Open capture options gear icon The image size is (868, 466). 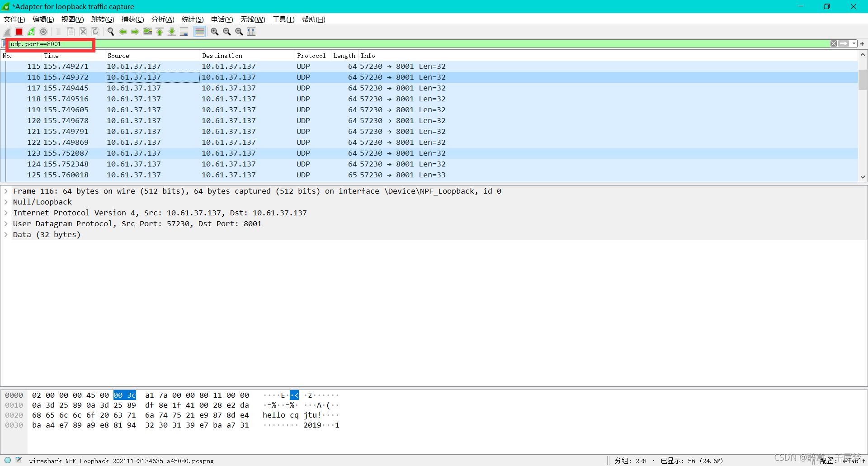pos(43,32)
